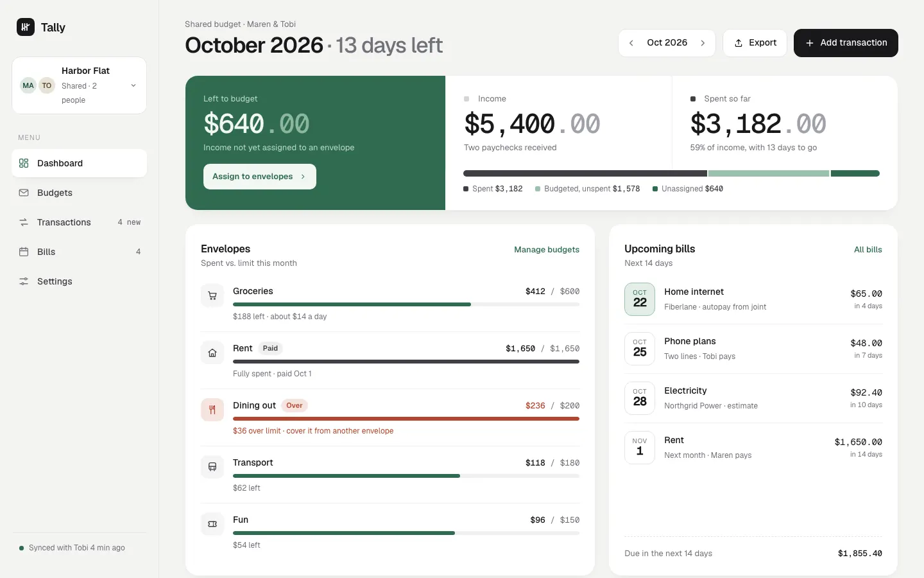
Task: Click the Paid badge next to Rent
Action: tap(270, 348)
